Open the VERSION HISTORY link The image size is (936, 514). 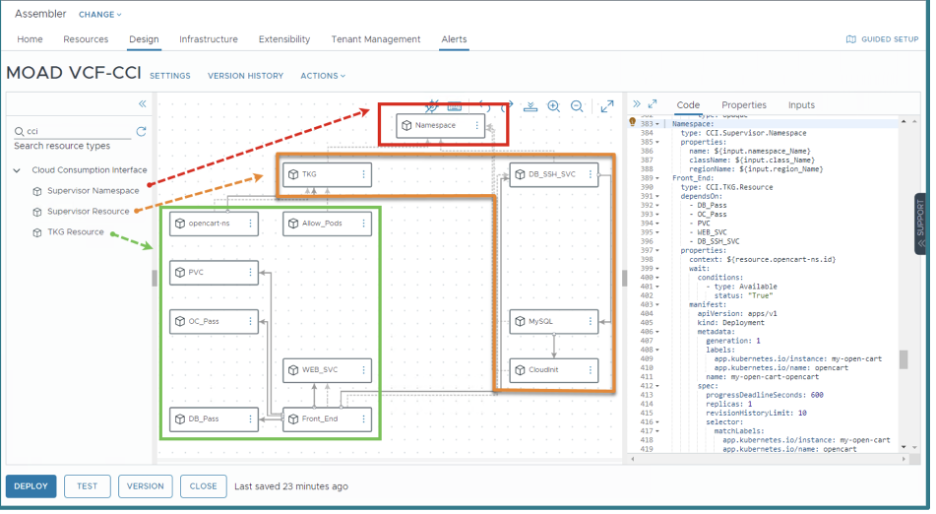pyautogui.click(x=245, y=76)
